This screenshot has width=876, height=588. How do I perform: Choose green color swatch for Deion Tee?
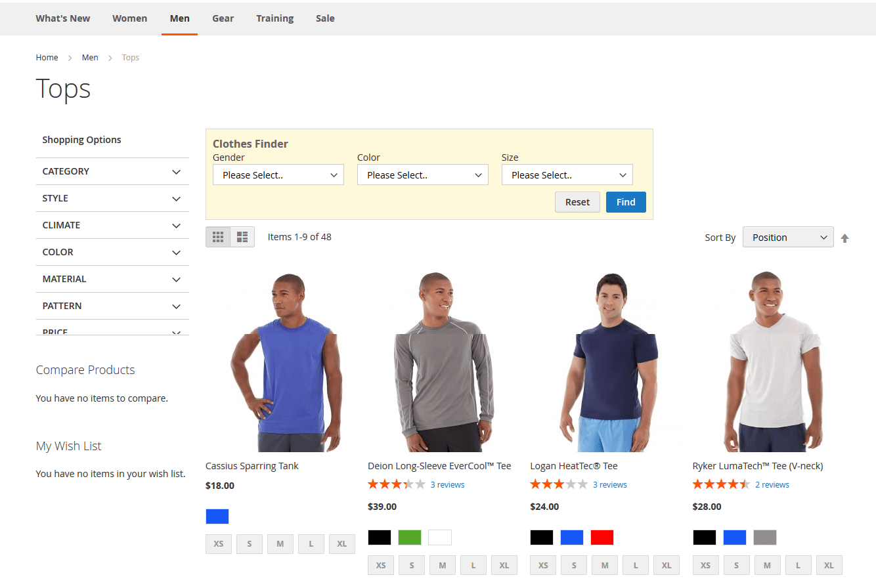pos(410,537)
